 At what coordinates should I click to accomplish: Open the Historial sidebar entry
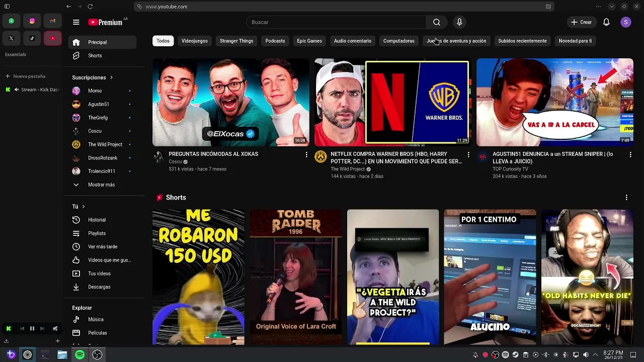(102, 220)
